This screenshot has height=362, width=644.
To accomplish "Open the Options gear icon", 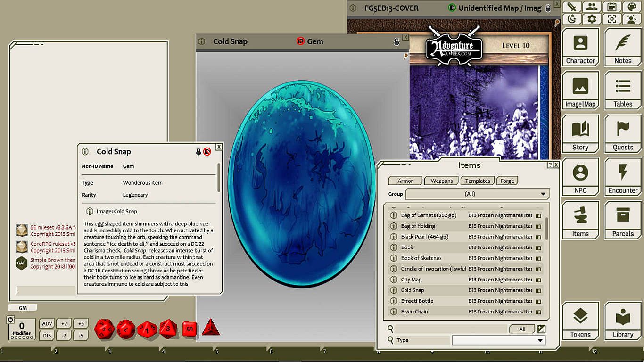I will [592, 19].
